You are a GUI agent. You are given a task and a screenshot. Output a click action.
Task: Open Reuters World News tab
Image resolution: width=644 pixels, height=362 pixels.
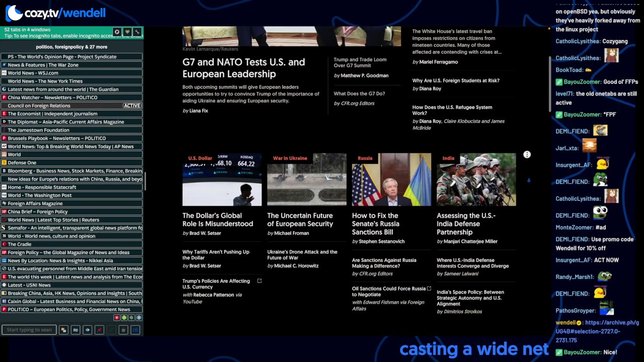click(71, 220)
